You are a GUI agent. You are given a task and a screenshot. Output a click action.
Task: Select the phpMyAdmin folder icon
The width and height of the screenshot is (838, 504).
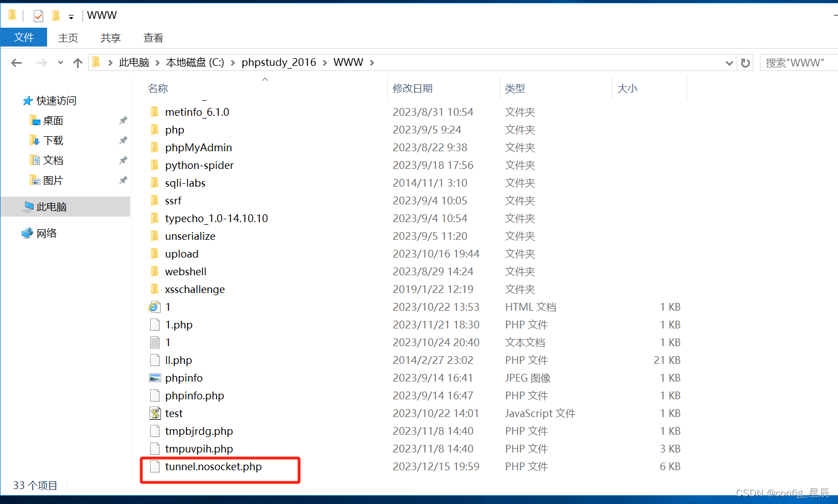(x=155, y=147)
